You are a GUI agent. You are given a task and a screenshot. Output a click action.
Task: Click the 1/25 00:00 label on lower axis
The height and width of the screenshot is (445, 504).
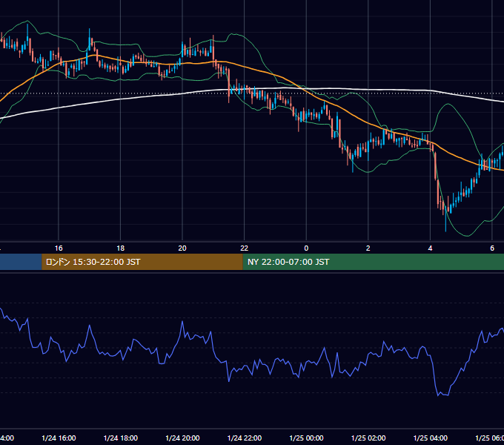click(306, 438)
